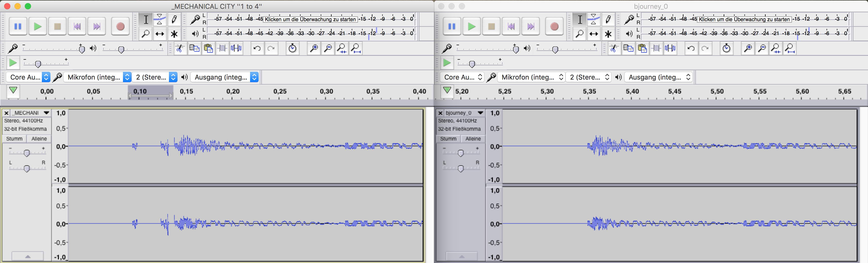Viewport: 868px width, 263px height.
Task: Open the Core Audio host dropdown in left window
Action: tap(29, 77)
